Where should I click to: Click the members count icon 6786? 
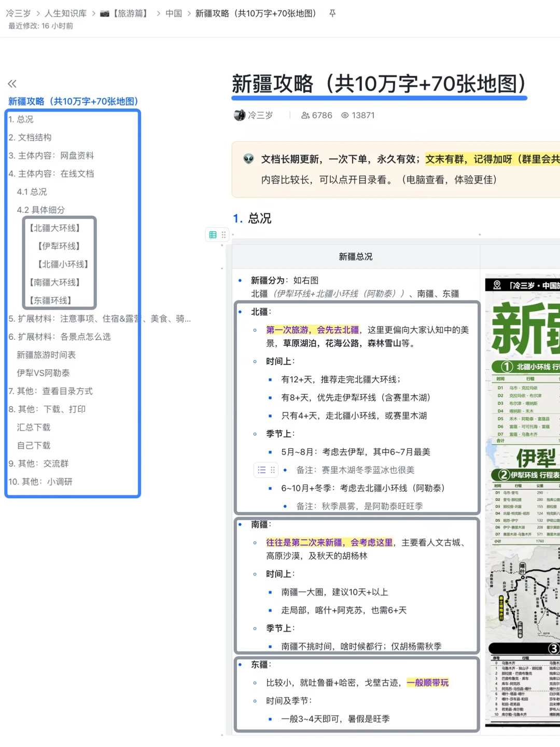point(305,115)
